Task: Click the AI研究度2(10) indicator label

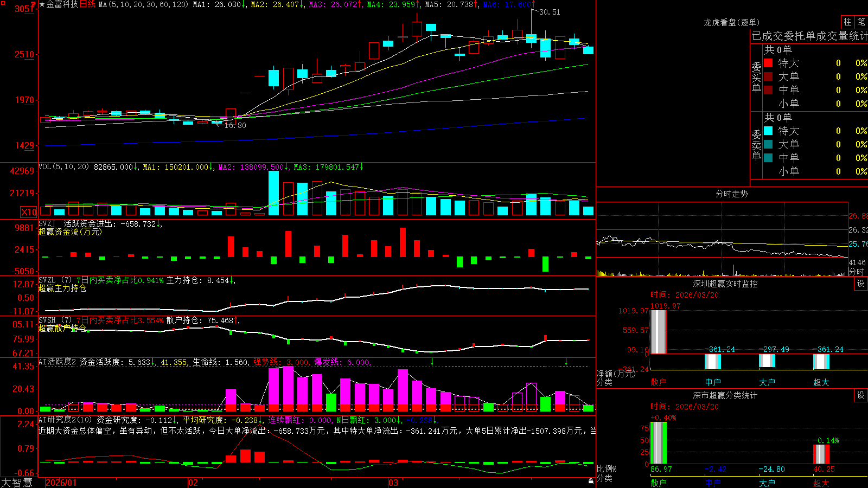Action: pyautogui.click(x=65, y=420)
